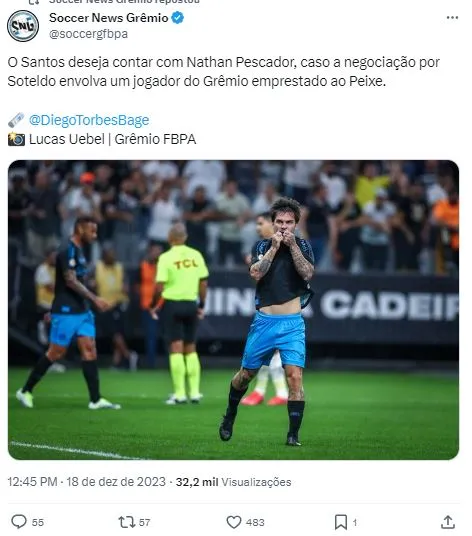The image size is (472, 536).
Task: Click the 12:45 PM timestamp link
Action: point(32,482)
